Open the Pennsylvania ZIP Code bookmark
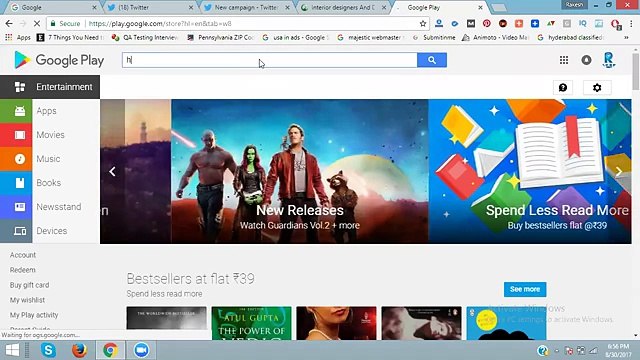 coord(220,38)
